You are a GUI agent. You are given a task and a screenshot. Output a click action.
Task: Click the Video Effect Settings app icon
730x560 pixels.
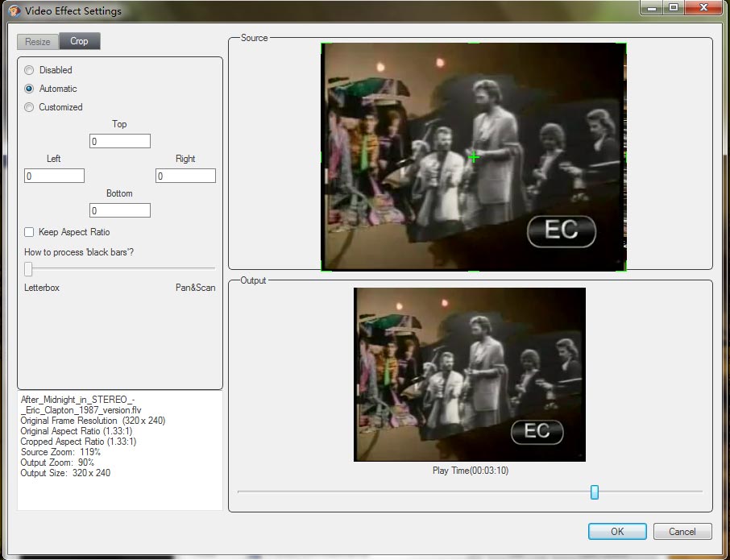click(15, 10)
